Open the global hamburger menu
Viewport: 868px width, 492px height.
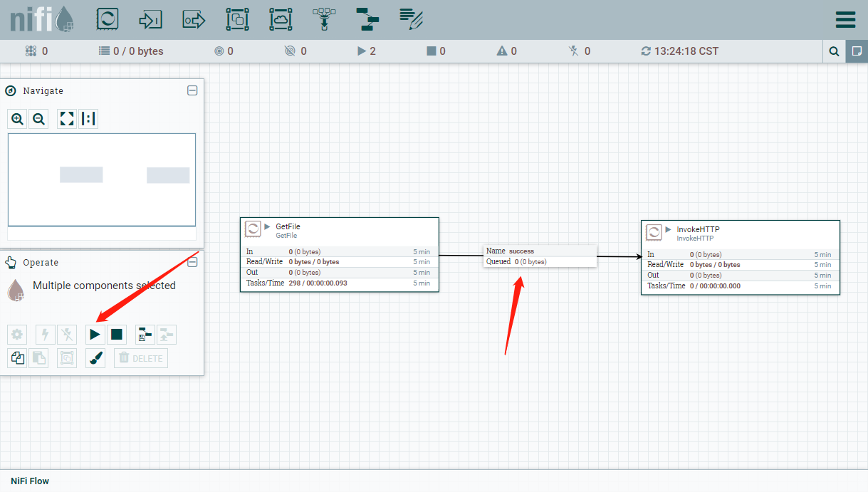coord(845,19)
